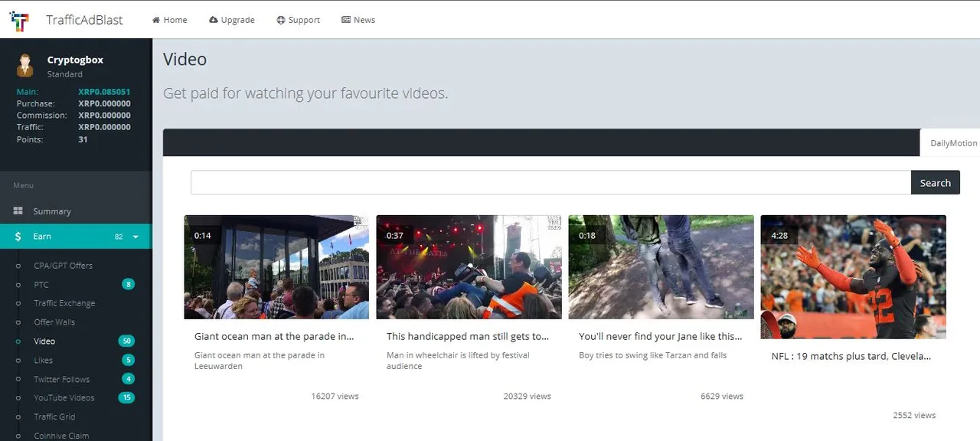Click the Summary grid icon
The height and width of the screenshot is (441, 980).
point(18,211)
